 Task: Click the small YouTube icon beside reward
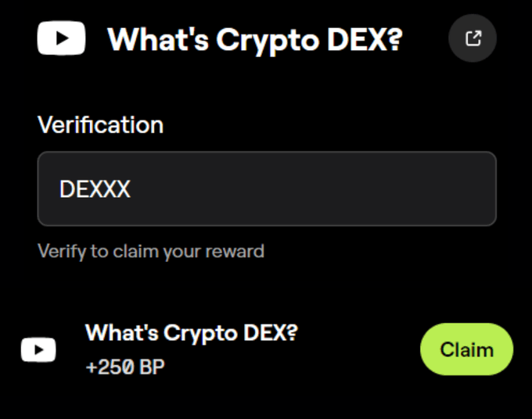point(38,349)
